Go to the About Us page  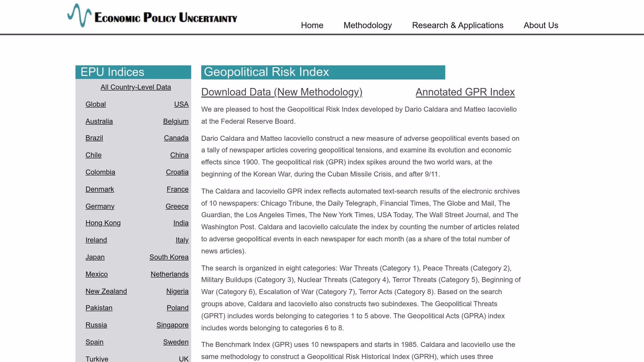pyautogui.click(x=541, y=25)
